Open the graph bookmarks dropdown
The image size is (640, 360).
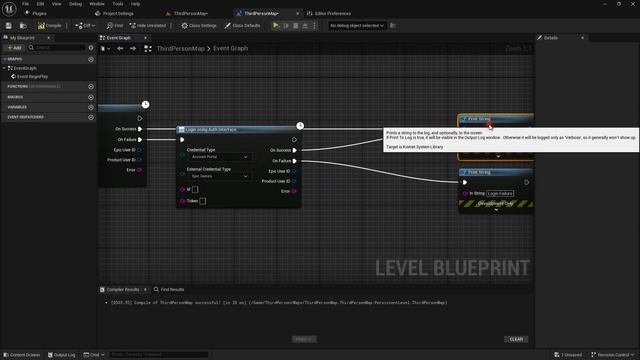[105, 49]
